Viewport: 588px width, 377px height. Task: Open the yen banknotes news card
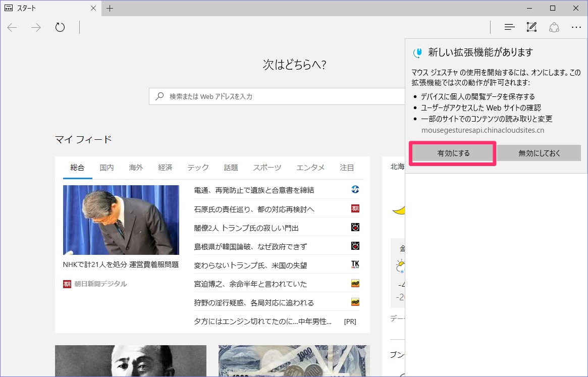click(x=294, y=361)
